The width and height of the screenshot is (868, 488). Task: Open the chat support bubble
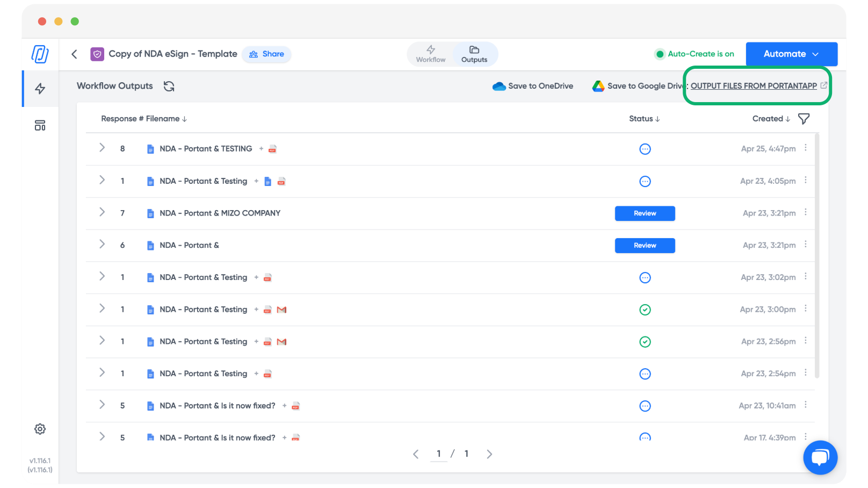pyautogui.click(x=820, y=457)
